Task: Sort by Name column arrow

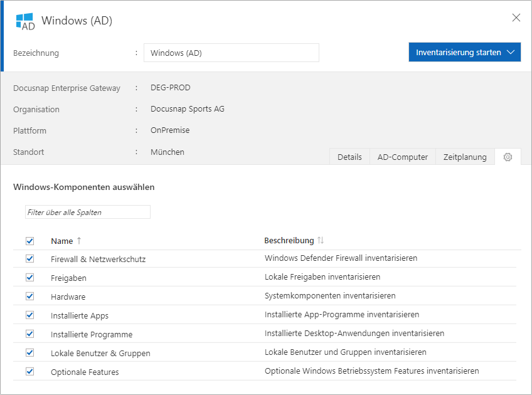Action: click(79, 241)
